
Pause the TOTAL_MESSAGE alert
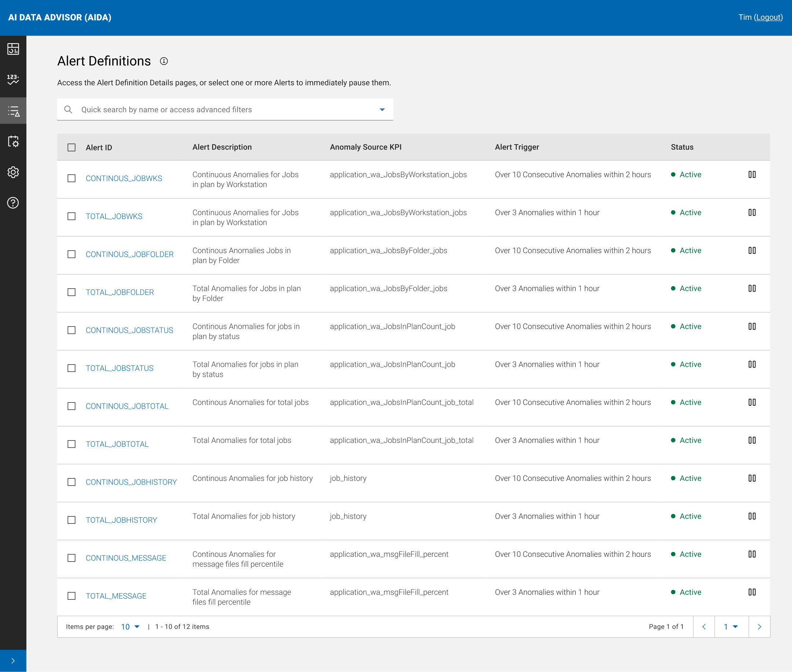[752, 592]
